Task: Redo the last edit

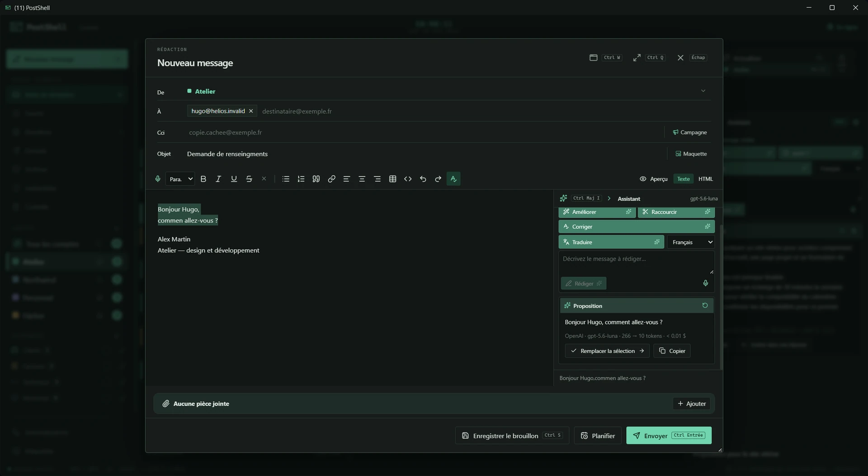Action: coord(438,179)
